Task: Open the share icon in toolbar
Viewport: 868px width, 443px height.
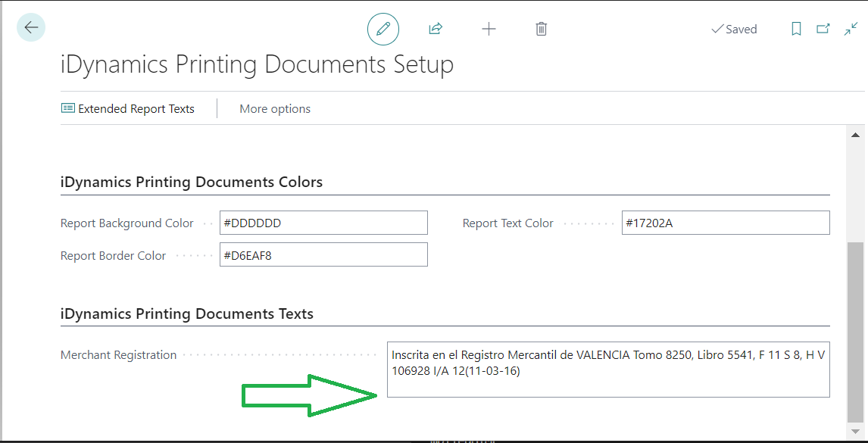Action: point(436,29)
